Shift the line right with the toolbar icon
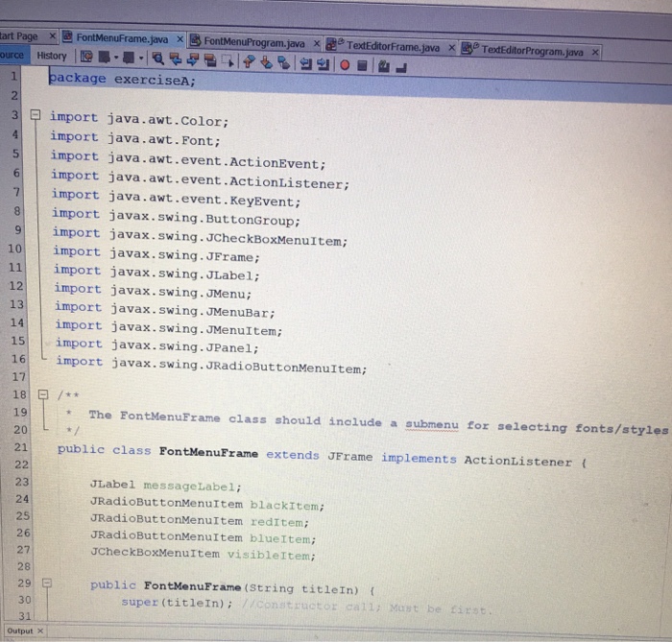672x642 pixels. (x=324, y=64)
